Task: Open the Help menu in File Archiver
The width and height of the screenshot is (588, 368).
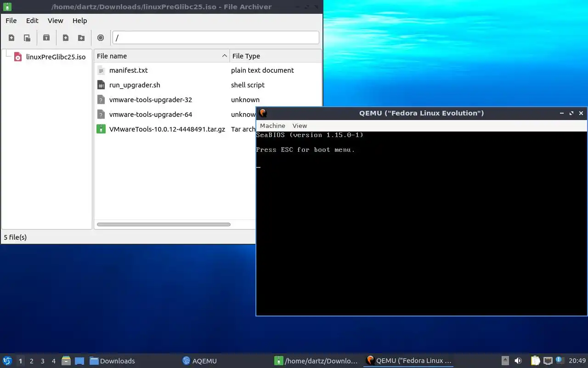Action: tap(80, 21)
